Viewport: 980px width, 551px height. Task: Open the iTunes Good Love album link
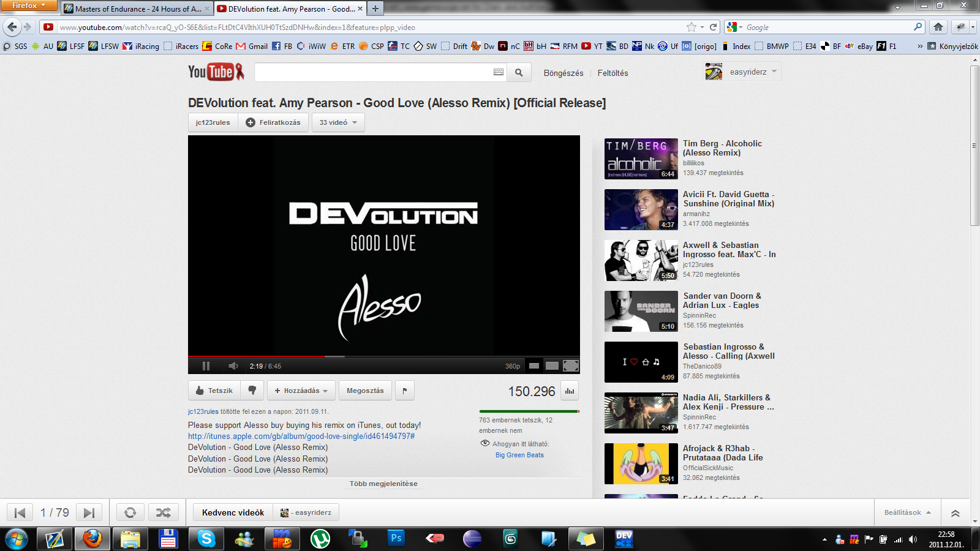[x=301, y=436]
